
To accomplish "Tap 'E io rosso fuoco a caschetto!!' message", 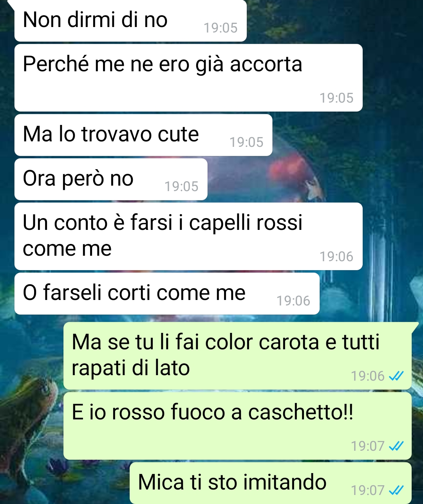I will 237,426.
